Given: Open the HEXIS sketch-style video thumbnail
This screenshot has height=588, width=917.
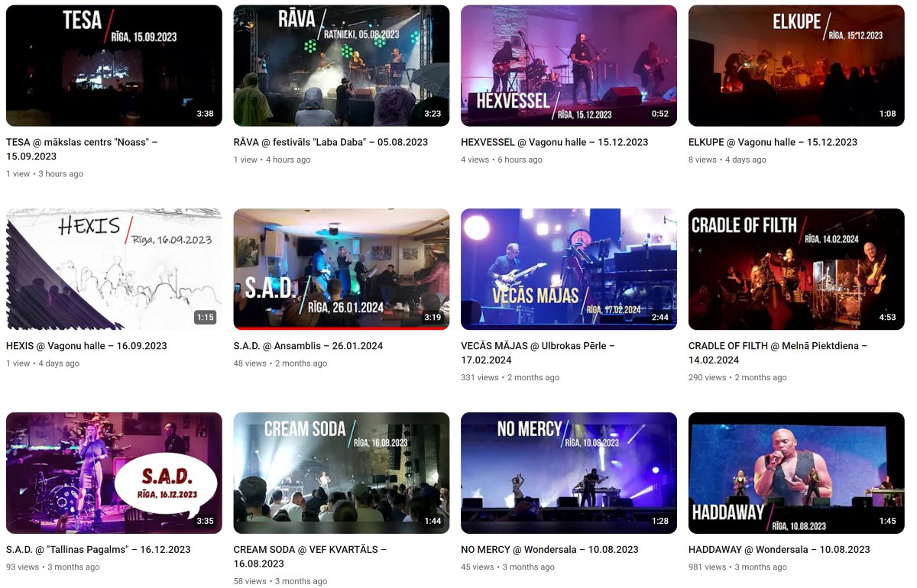Looking at the screenshot, I should [x=114, y=270].
